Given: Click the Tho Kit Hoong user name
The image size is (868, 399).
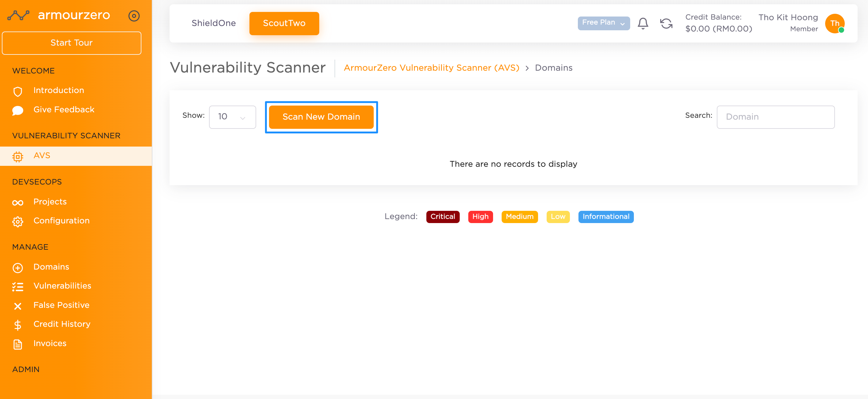Looking at the screenshot, I should point(788,17).
